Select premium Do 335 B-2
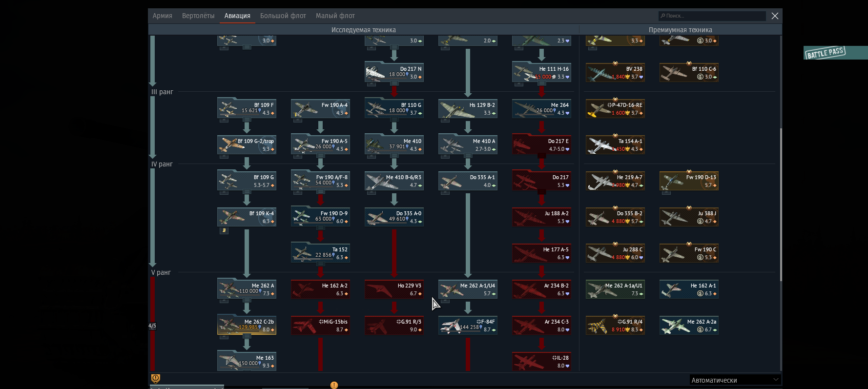The height and width of the screenshot is (389, 868). pos(615,217)
